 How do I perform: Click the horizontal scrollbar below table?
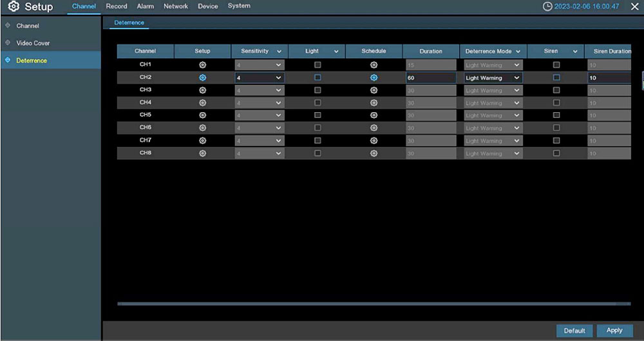coord(374,304)
